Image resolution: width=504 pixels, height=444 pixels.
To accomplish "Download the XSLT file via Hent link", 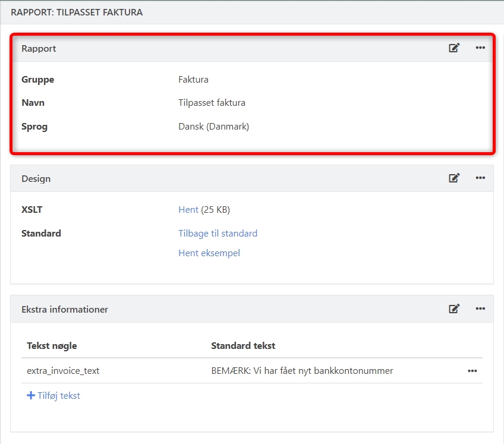I will [x=188, y=210].
